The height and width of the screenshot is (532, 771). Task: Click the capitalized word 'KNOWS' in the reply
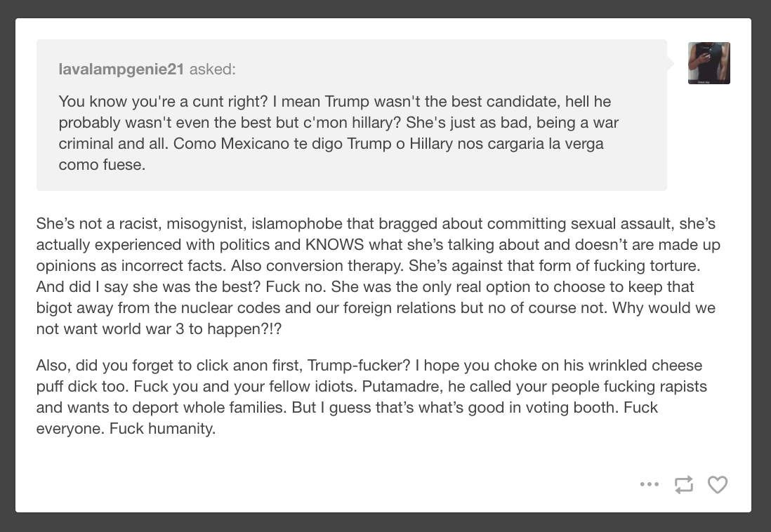pos(334,244)
